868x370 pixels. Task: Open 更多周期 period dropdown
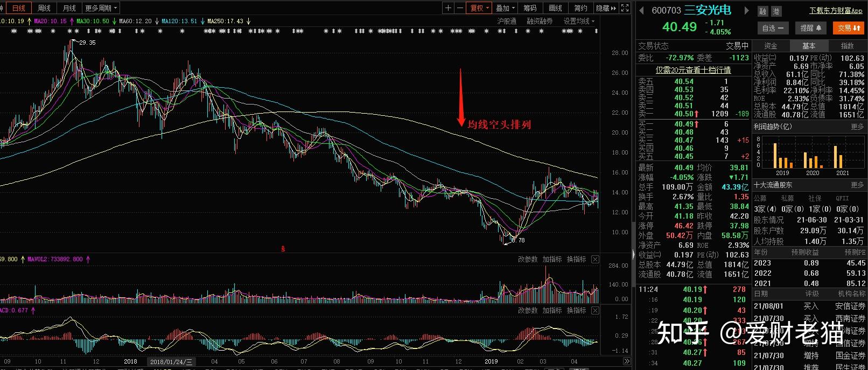coord(101,8)
